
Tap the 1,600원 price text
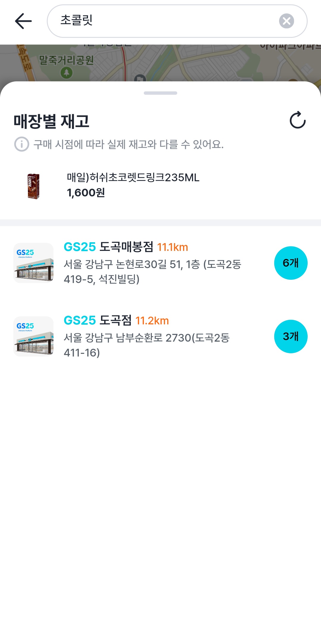pos(86,193)
